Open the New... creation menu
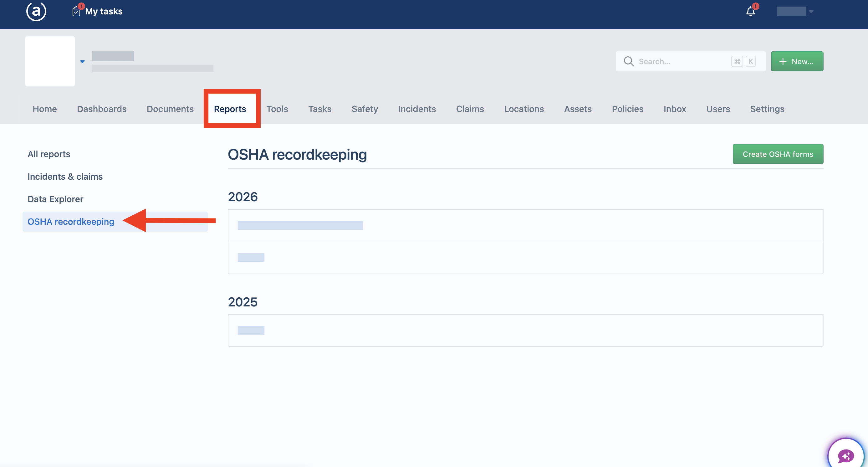The width and height of the screenshot is (868, 467). coord(797,61)
